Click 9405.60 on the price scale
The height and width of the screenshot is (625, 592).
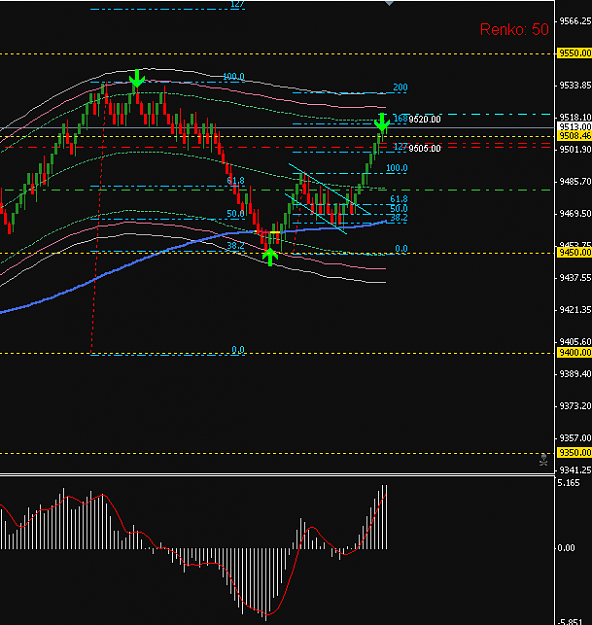[x=575, y=342]
